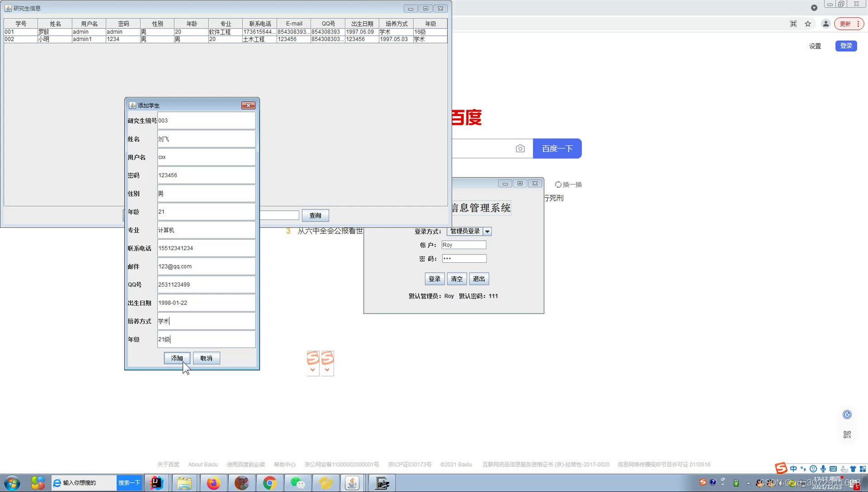Click the Sogou skin shirt icon

[x=853, y=469]
